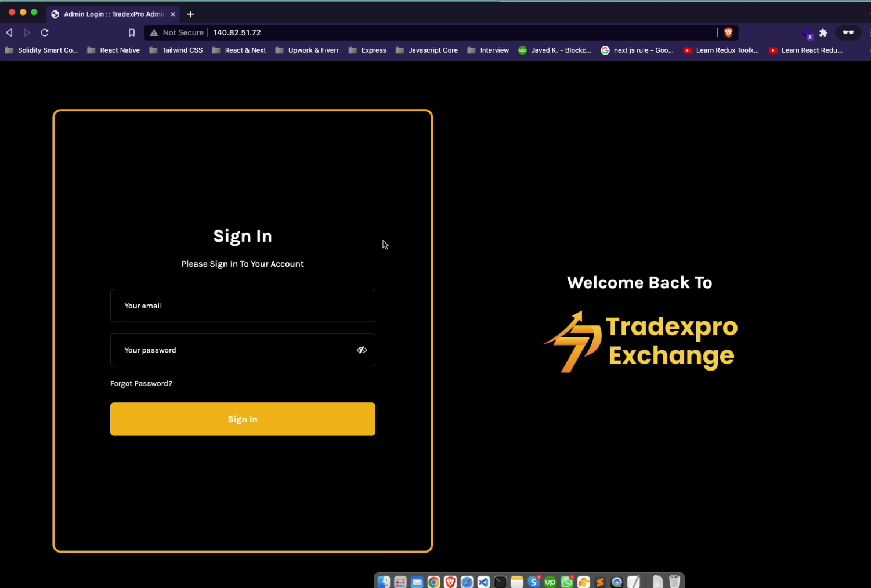Click the private window sunglasses icon
The height and width of the screenshot is (588, 871).
pos(848,32)
